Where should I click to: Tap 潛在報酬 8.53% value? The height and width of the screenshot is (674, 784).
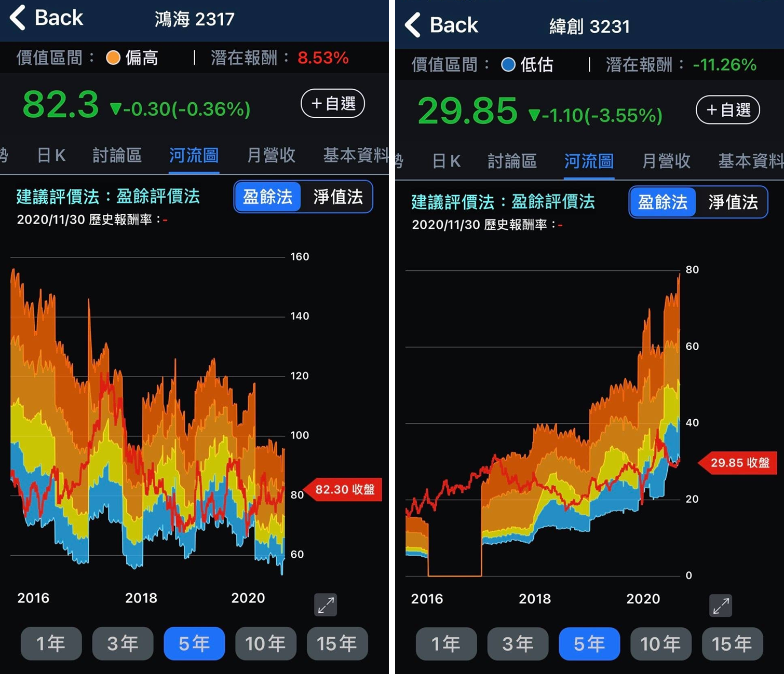(x=323, y=58)
